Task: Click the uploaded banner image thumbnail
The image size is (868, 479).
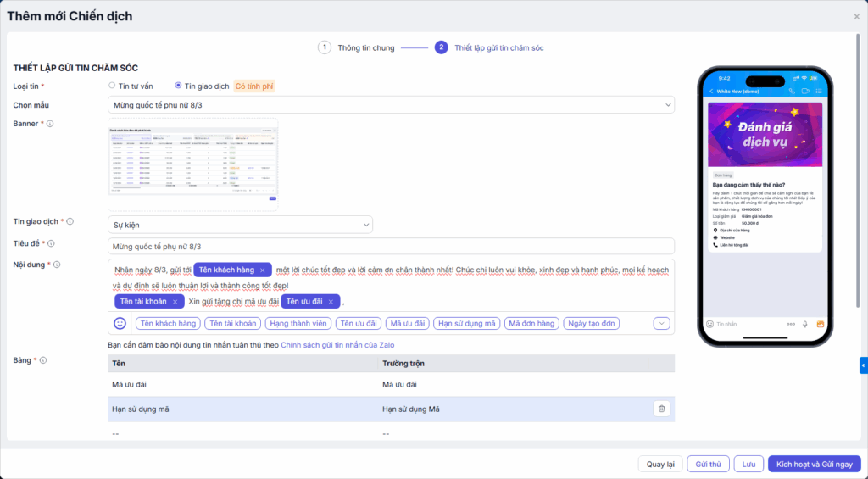Action: point(193,164)
